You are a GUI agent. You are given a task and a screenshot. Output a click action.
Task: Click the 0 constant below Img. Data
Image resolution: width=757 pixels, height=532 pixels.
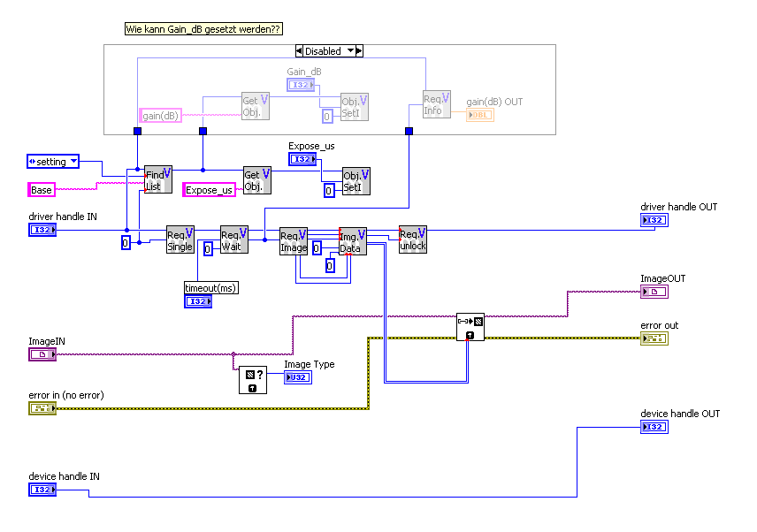330,266
